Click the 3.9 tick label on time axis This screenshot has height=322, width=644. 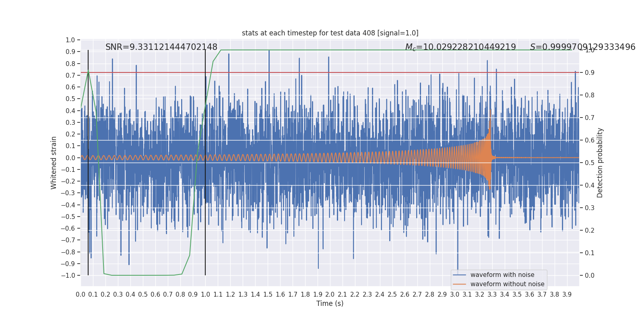click(x=567, y=295)
